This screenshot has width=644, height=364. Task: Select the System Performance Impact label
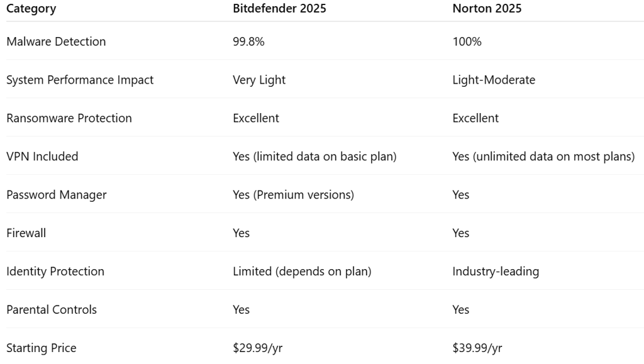click(80, 80)
